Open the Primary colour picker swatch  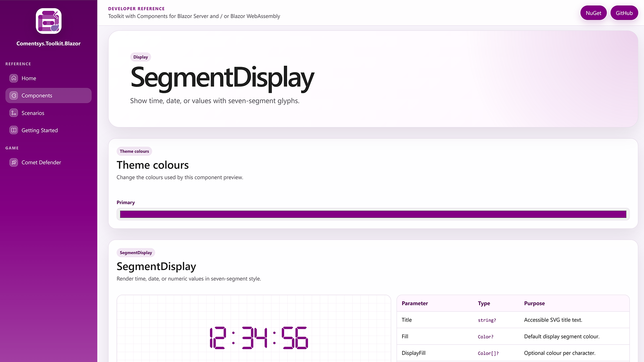[x=373, y=214]
